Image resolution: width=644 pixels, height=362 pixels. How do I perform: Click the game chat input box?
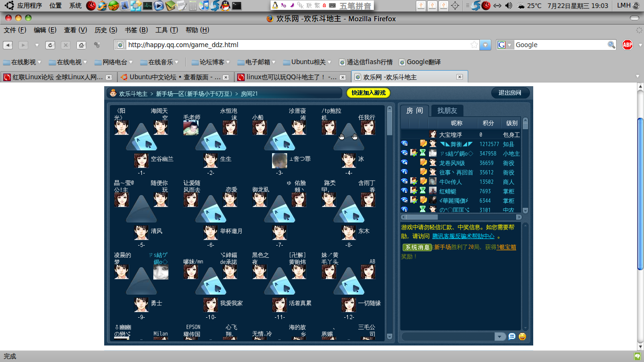pyautogui.click(x=448, y=337)
